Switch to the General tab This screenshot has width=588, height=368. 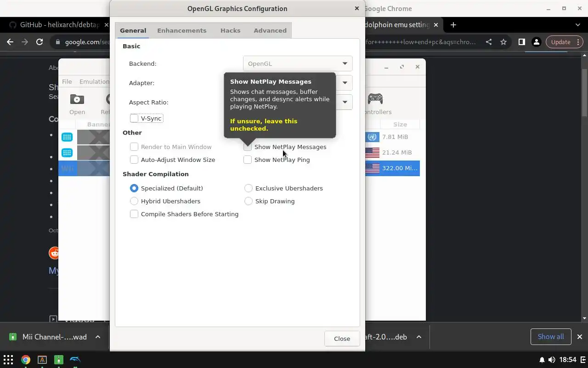133,30
